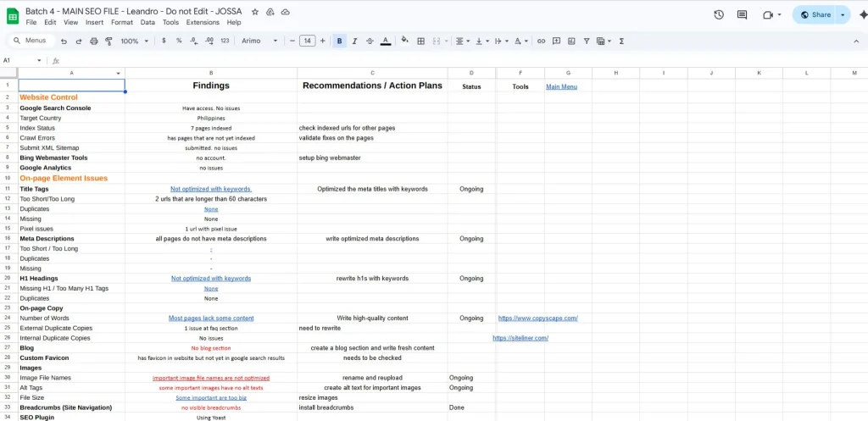Insert chart icon in toolbar

click(x=571, y=41)
